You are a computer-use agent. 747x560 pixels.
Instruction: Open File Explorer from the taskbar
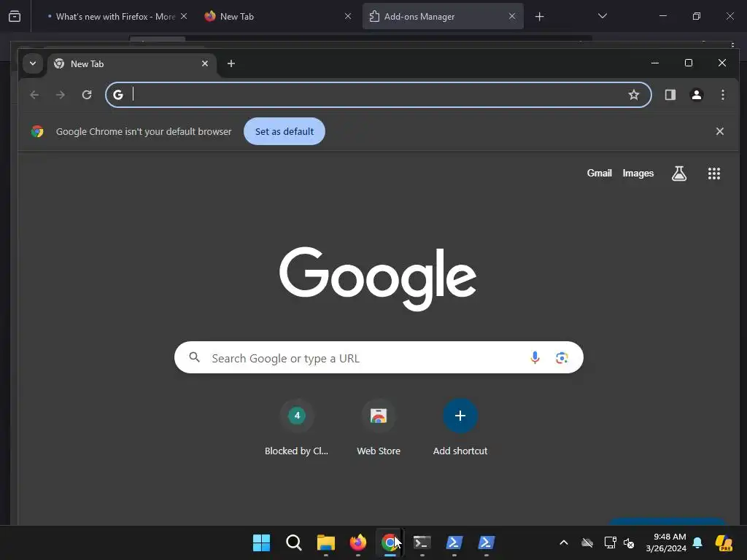coord(326,542)
